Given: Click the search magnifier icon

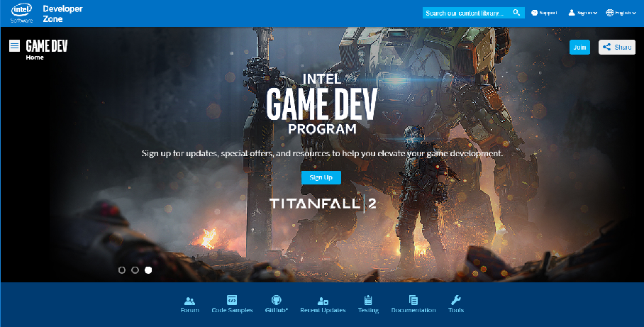Looking at the screenshot, I should [516, 13].
